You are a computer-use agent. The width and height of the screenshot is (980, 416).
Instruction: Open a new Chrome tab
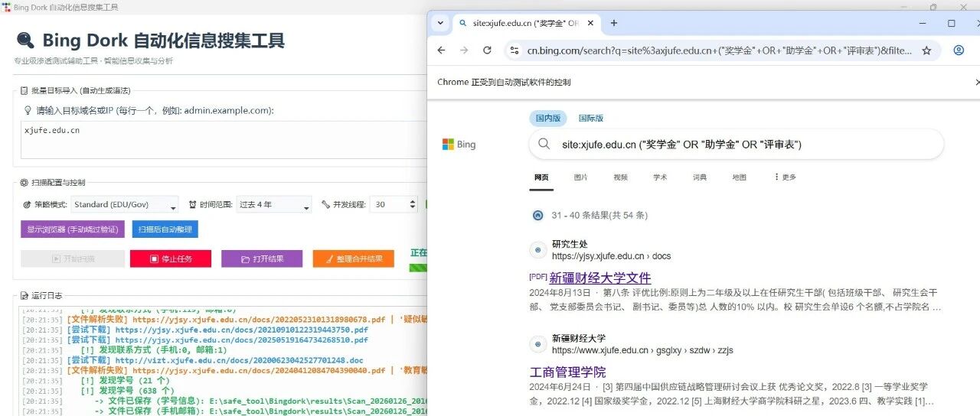614,23
